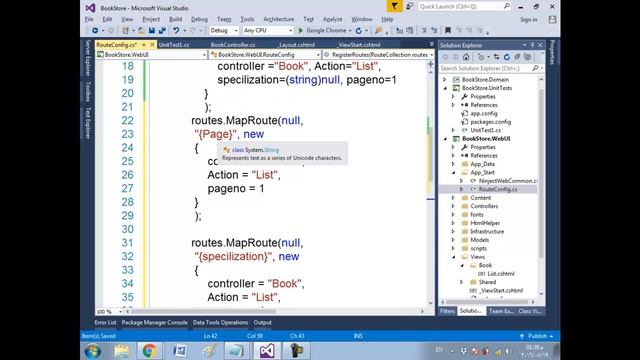Image resolution: width=640 pixels, height=360 pixels.
Task: Click the Sign in link
Action: pyautogui.click(x=529, y=20)
